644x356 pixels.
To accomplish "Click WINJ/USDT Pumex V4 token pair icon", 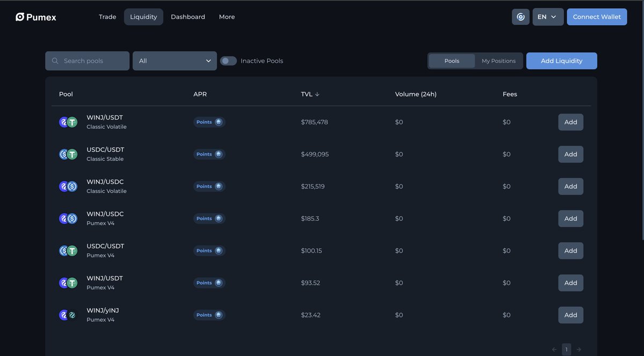I will tap(68, 283).
